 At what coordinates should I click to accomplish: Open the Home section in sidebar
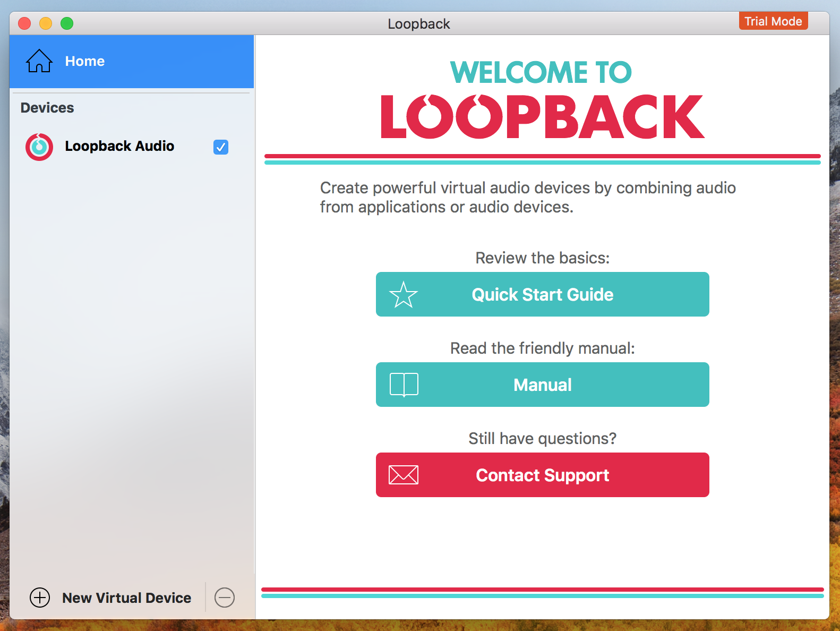[x=132, y=62]
